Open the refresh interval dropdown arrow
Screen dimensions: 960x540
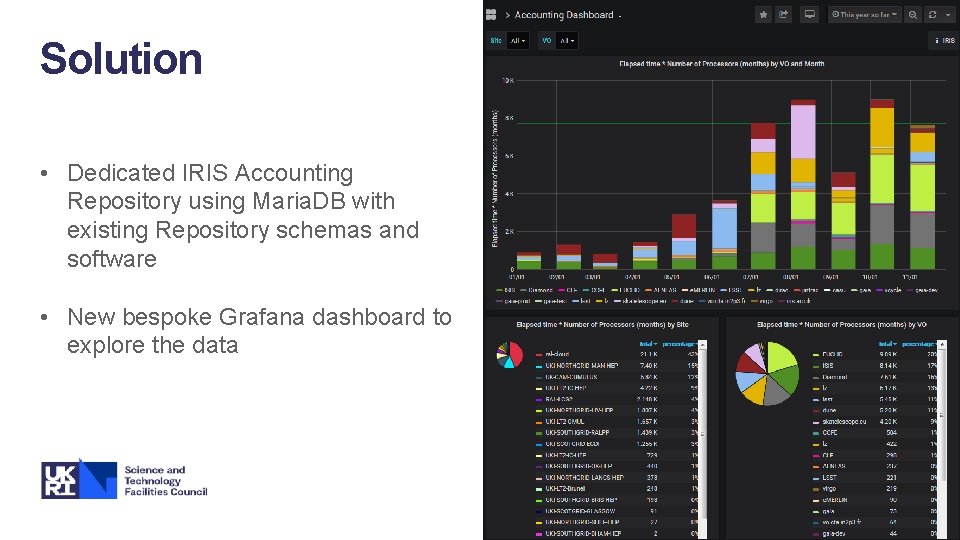(948, 15)
